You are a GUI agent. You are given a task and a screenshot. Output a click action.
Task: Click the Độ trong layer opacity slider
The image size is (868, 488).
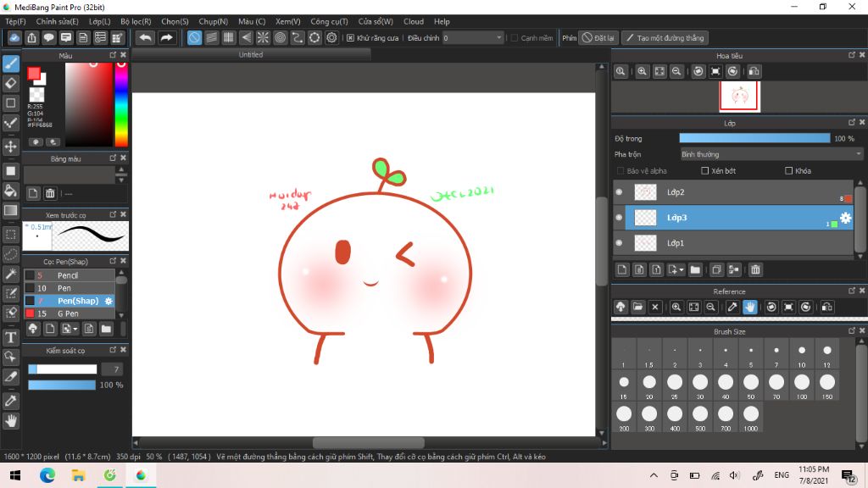tap(754, 138)
